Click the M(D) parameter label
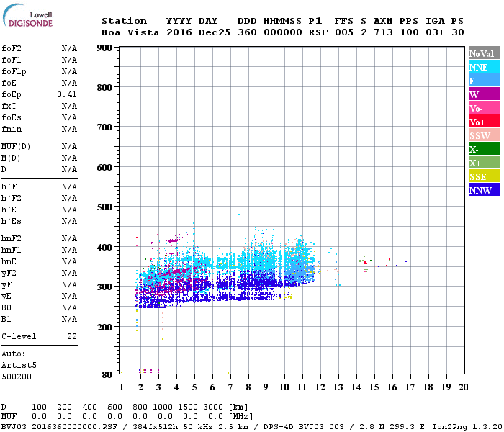This screenshot has height=432, width=504. [x=11, y=158]
